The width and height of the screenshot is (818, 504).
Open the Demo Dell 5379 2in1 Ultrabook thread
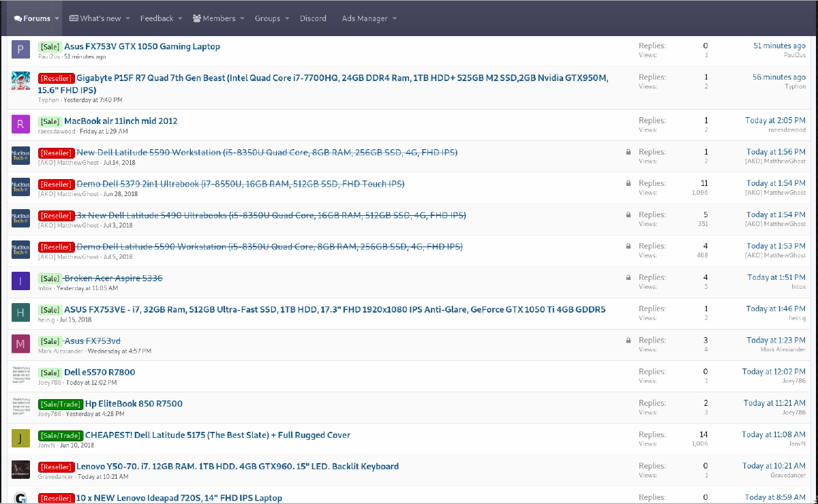pos(240,184)
